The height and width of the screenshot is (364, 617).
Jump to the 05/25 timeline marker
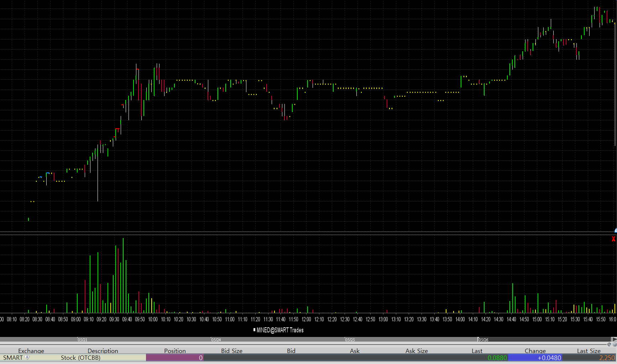(x=350, y=340)
